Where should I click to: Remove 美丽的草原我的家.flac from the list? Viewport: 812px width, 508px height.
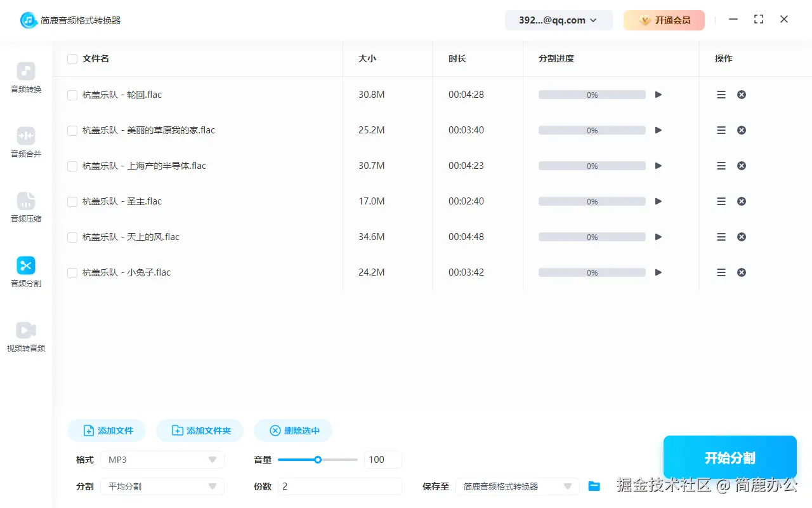click(x=742, y=130)
